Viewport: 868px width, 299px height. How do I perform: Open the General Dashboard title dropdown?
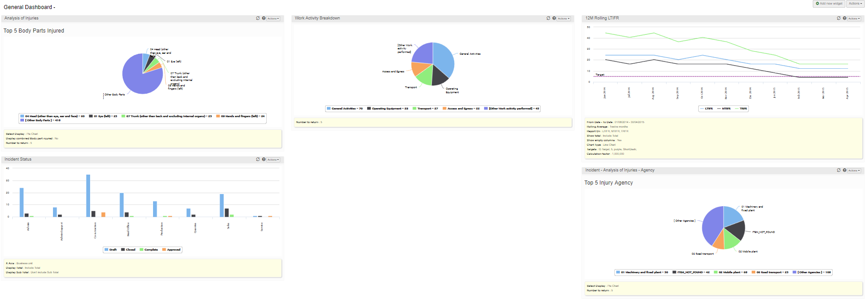29,7
